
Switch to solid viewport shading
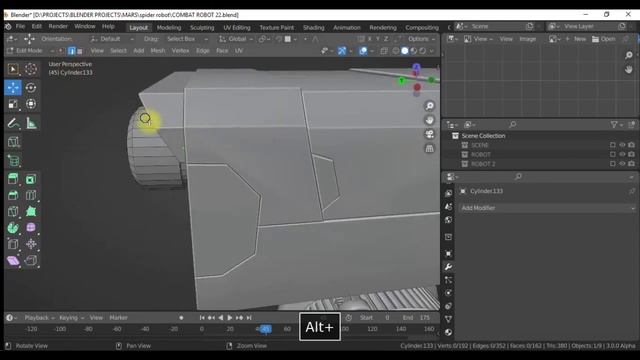(x=404, y=51)
